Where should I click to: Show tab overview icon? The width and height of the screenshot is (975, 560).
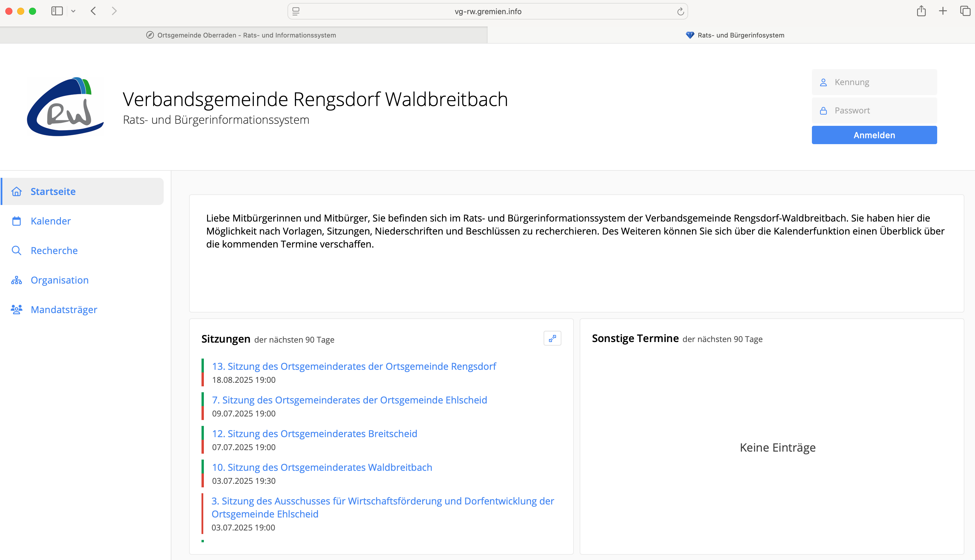pos(965,11)
